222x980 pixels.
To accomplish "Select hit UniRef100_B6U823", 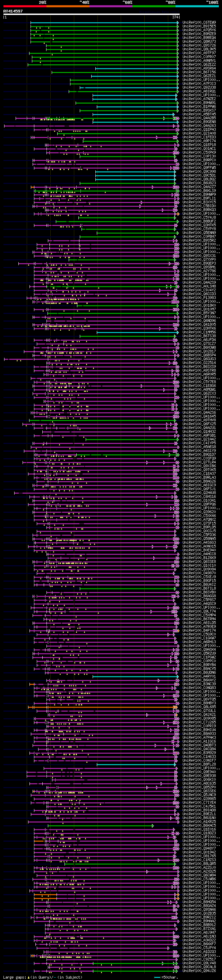I will [x=199, y=183].
